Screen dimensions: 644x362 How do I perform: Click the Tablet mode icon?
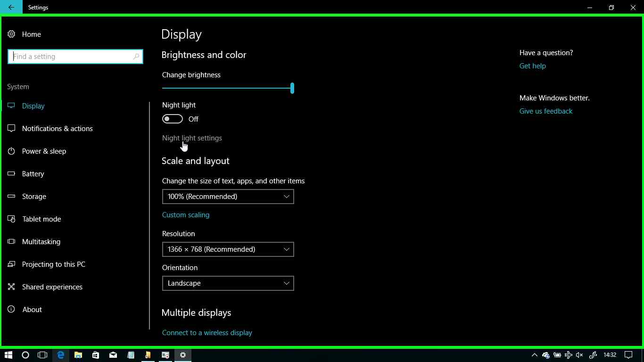pos(11,219)
